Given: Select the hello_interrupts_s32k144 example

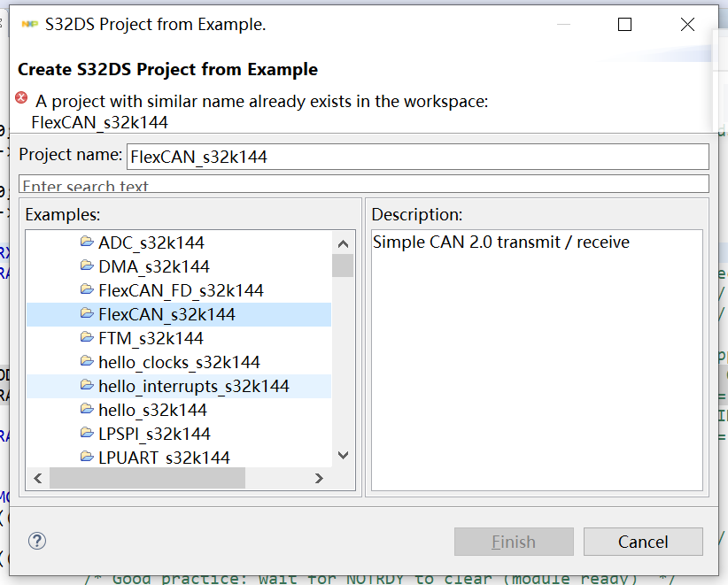Looking at the screenshot, I should [193, 386].
